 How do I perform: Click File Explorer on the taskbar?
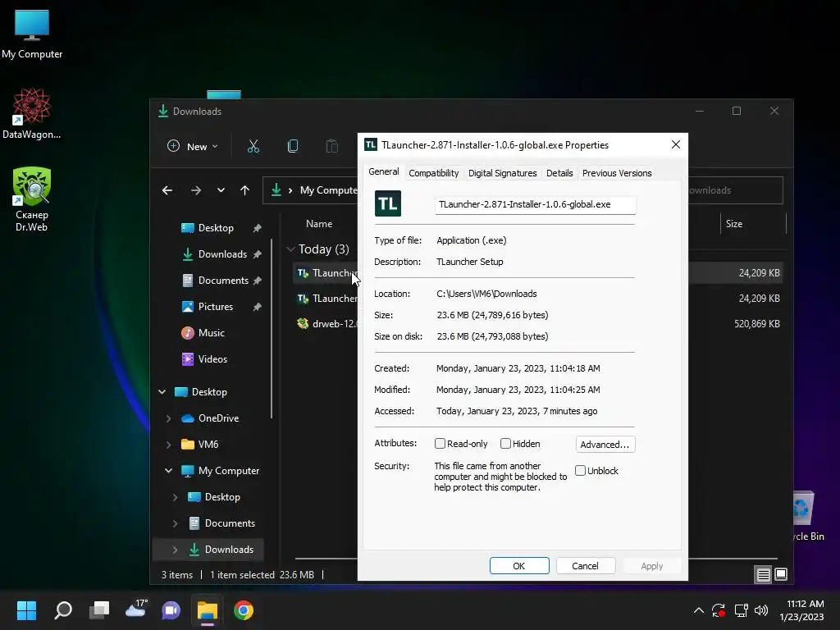click(x=208, y=610)
